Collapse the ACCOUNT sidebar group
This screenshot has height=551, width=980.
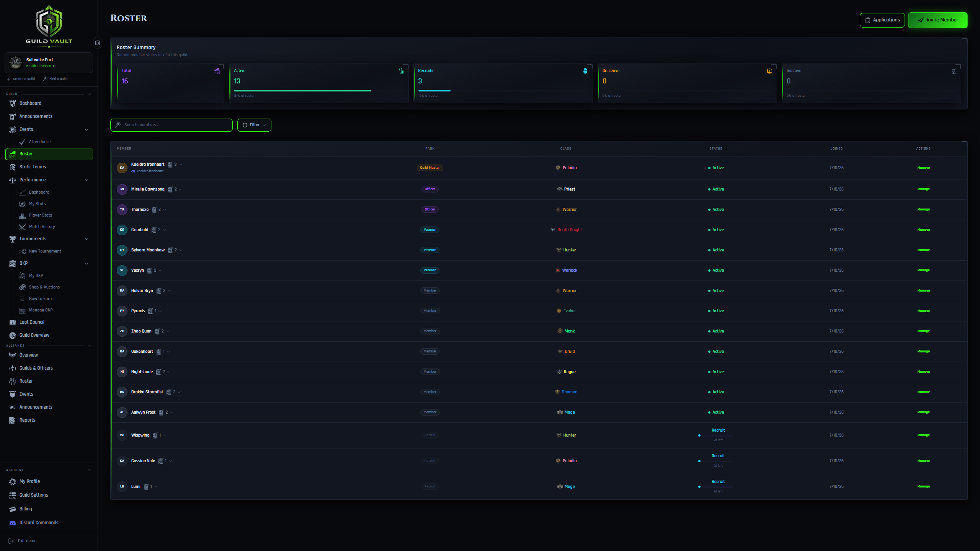[x=89, y=470]
